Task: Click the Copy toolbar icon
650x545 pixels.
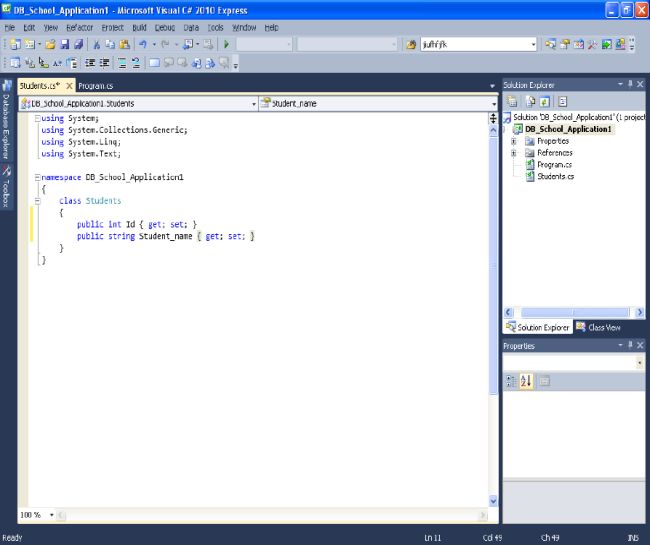Action: click(x=110, y=44)
